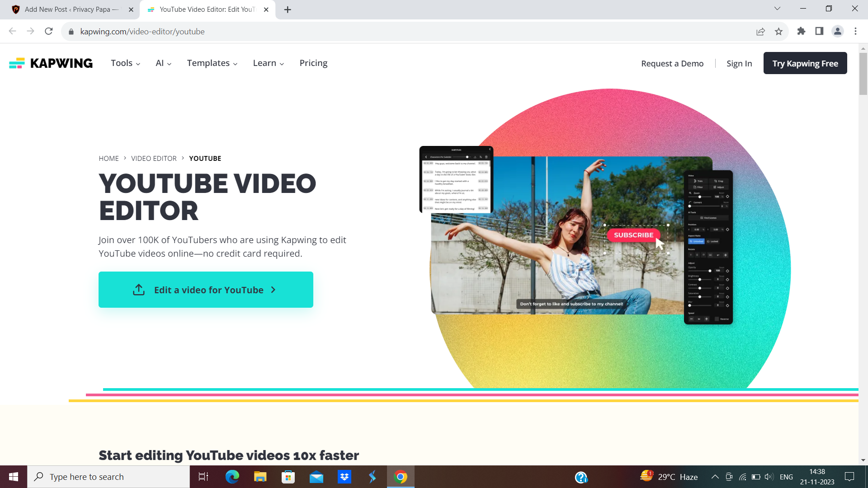
Task: Open the AI dropdown menu
Action: pyautogui.click(x=163, y=63)
